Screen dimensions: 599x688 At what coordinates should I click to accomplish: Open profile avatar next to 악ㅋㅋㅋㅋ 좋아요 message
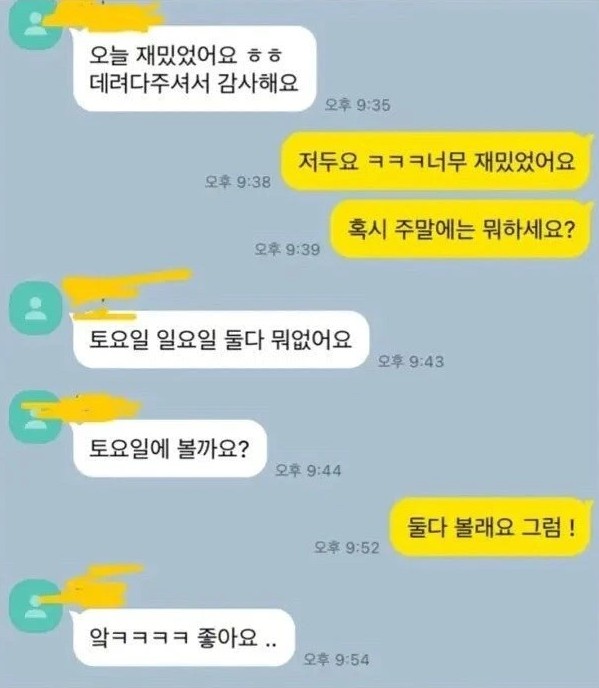(x=36, y=606)
